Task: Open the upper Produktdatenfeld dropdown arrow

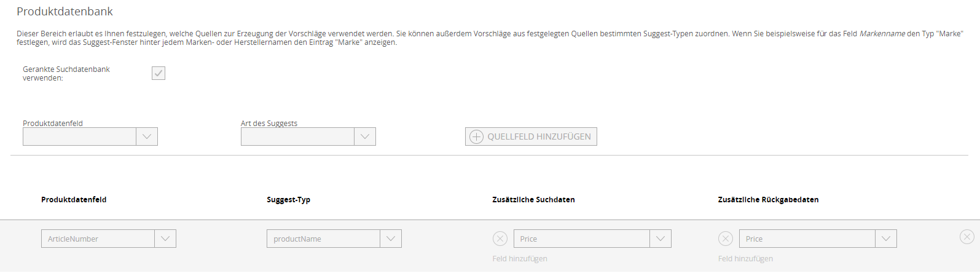Action: 147,136
